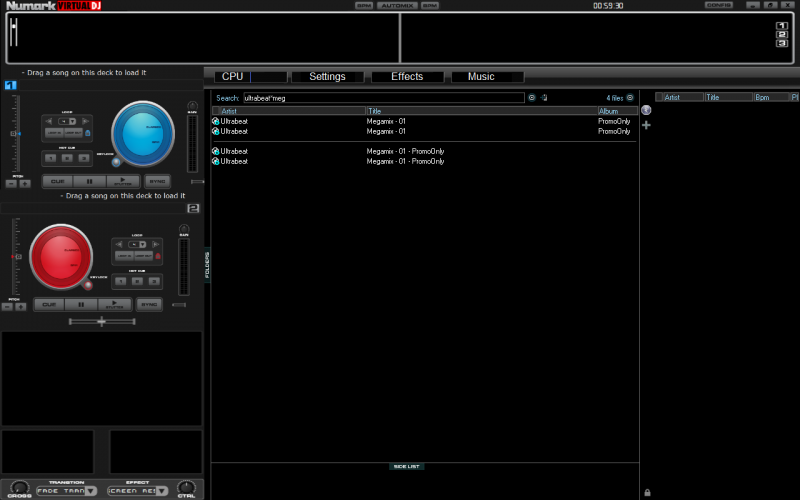Open the Effects tab
This screenshot has width=800, height=500.
407,77
